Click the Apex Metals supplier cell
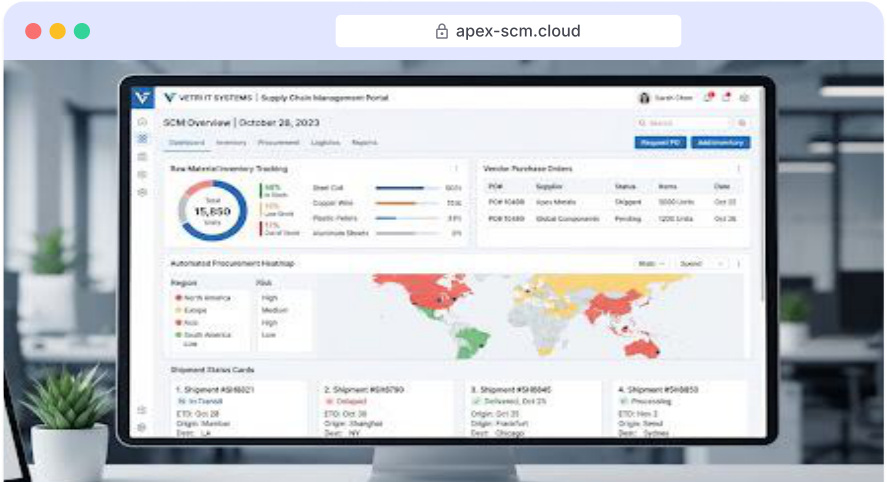887x482 pixels. coord(556,202)
